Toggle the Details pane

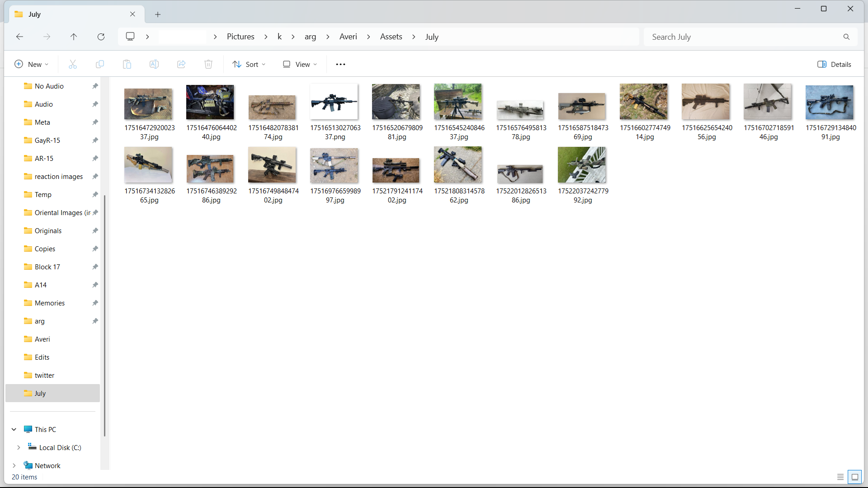[834, 64]
